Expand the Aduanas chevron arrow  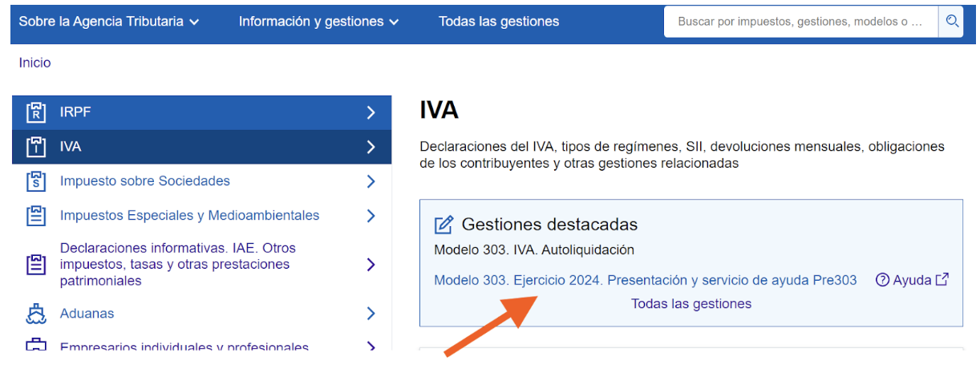point(371,314)
